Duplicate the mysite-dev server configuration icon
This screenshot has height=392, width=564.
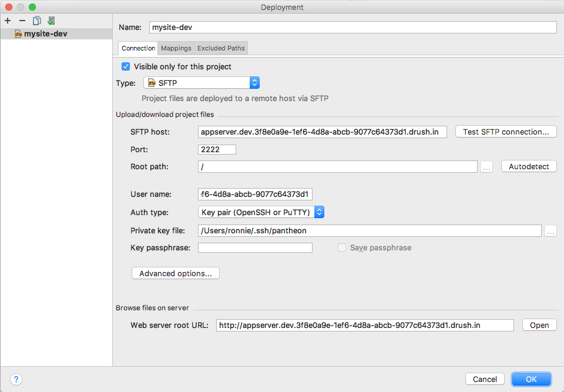coord(36,20)
